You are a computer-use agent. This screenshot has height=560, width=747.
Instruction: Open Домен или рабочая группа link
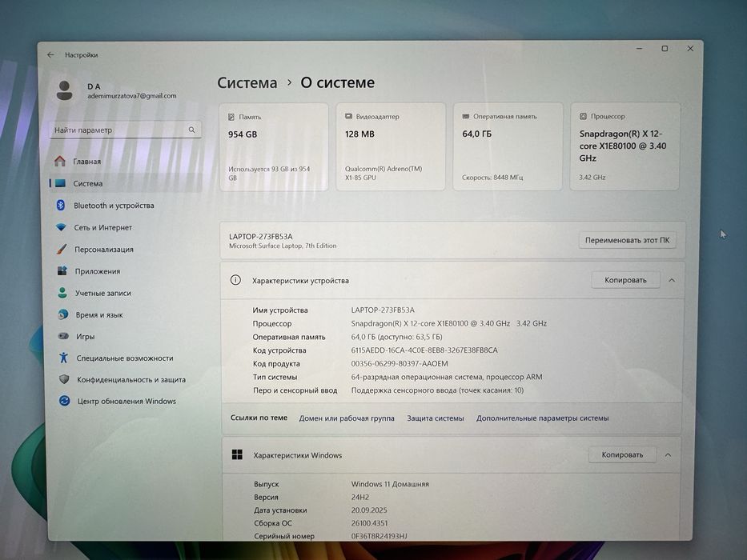[x=347, y=418]
